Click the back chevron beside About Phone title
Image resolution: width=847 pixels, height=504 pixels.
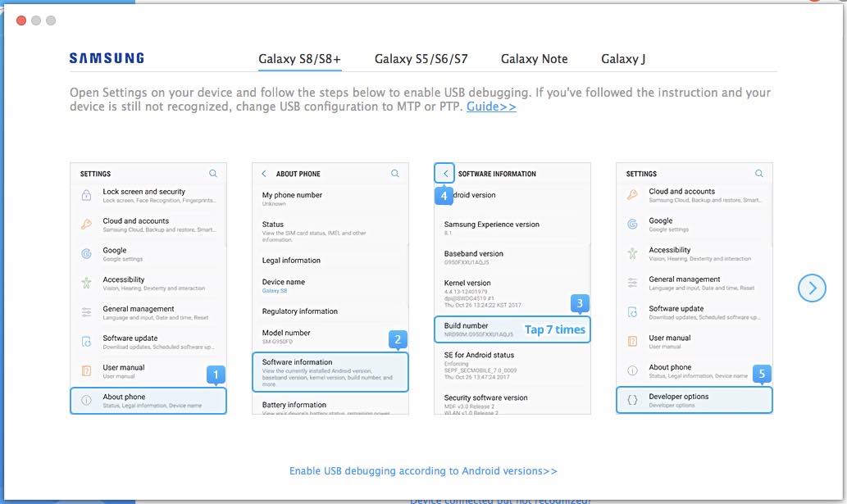[x=264, y=174]
